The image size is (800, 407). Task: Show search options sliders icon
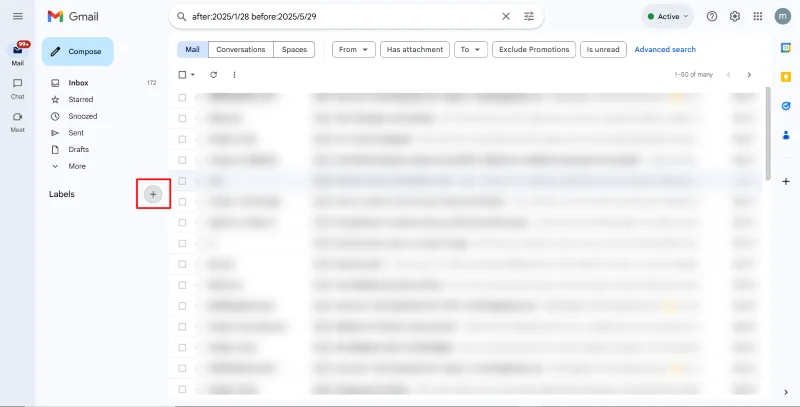[529, 16]
